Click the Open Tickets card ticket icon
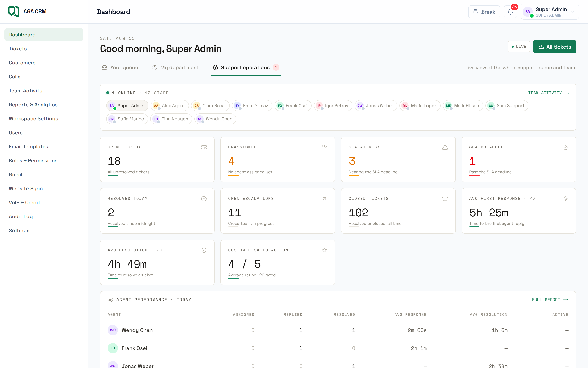The height and width of the screenshot is (368, 588). (x=204, y=147)
